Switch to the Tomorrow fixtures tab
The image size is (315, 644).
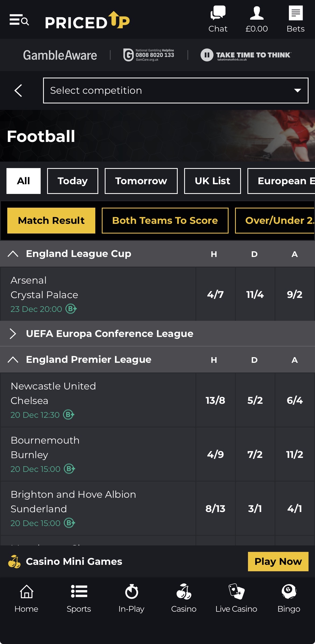(x=141, y=181)
